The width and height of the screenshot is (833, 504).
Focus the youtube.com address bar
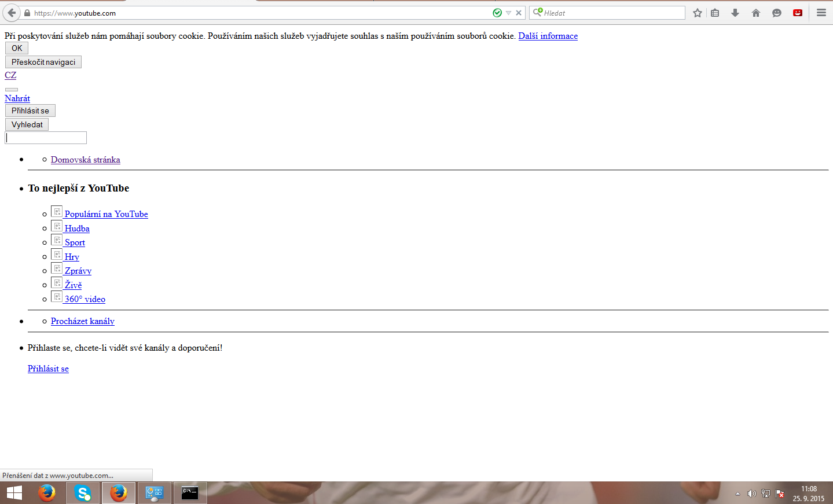(x=260, y=13)
